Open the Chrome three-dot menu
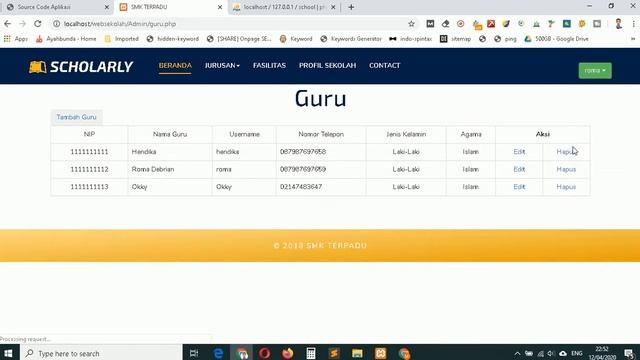This screenshot has width=640, height=360. (x=634, y=24)
